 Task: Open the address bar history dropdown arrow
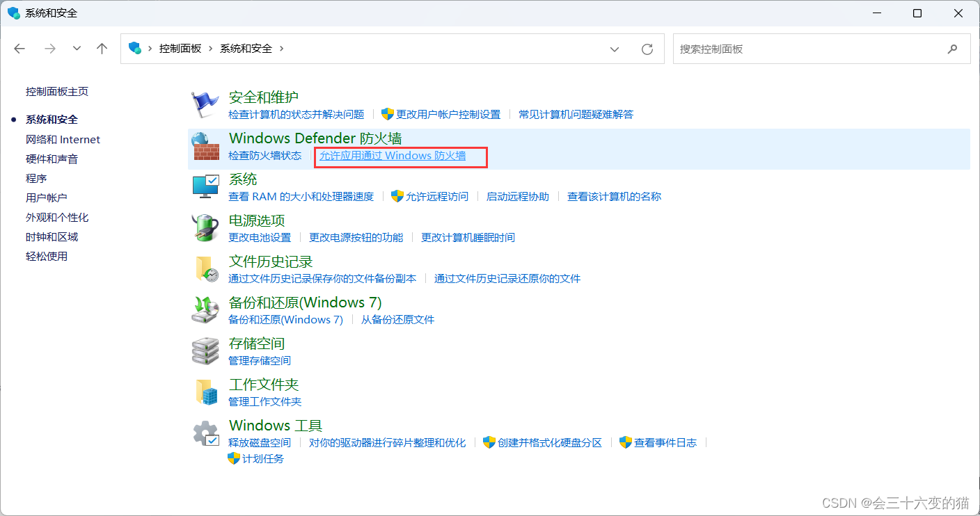click(x=615, y=49)
